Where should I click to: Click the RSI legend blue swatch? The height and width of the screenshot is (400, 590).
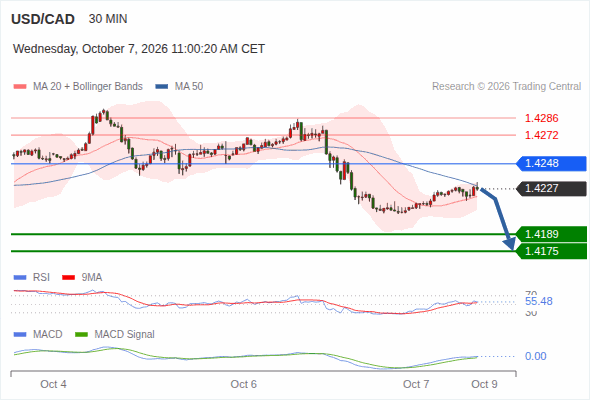20,278
